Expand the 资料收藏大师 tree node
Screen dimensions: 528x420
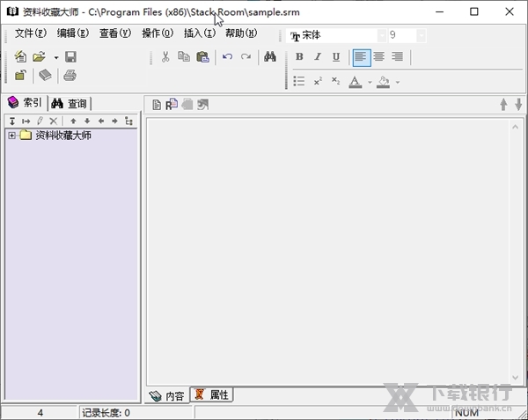(11, 136)
